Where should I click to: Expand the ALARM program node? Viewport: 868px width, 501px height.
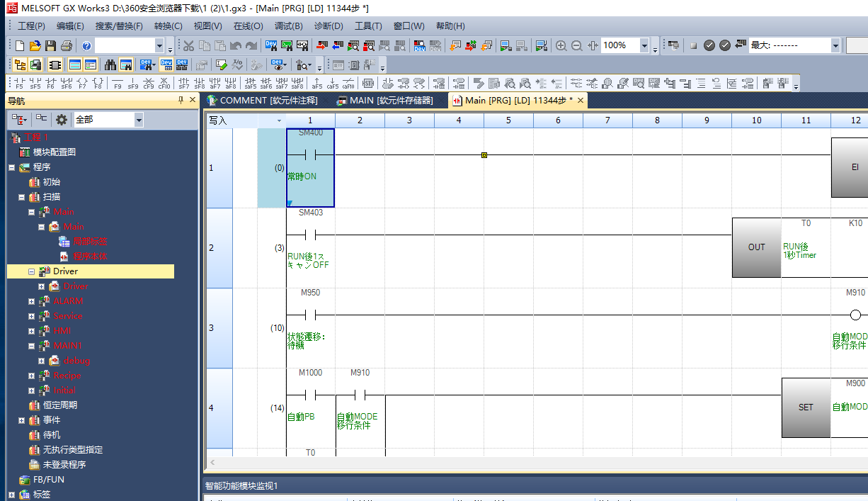pos(31,301)
